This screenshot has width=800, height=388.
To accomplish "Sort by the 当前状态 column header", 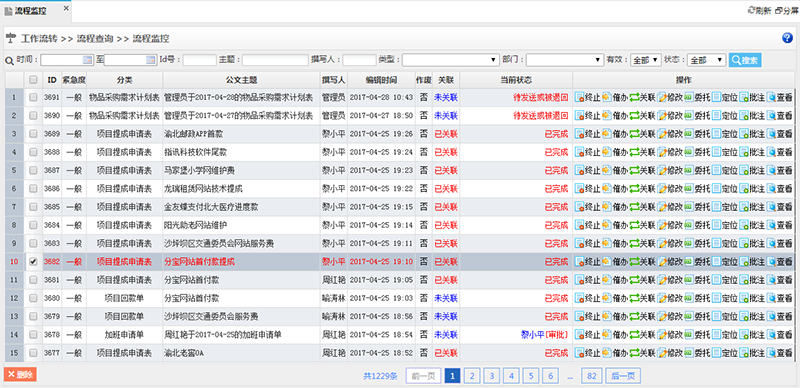I will 516,80.
